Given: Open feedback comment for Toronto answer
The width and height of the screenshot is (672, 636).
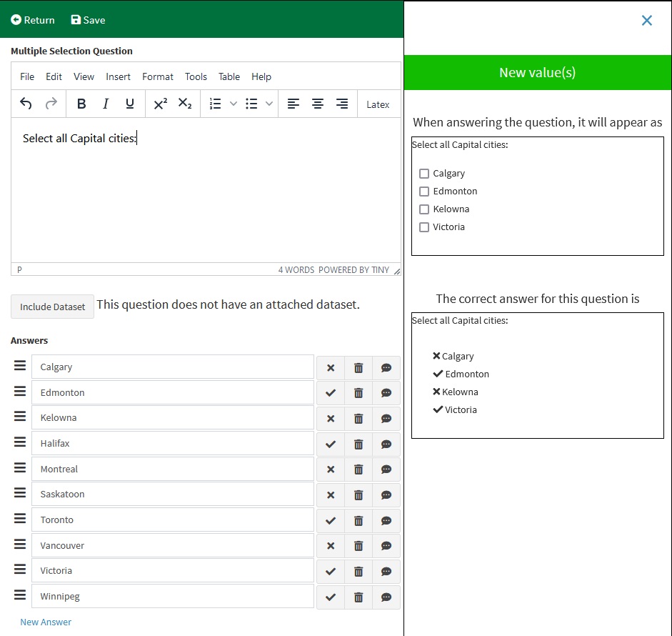Looking at the screenshot, I should (x=386, y=520).
